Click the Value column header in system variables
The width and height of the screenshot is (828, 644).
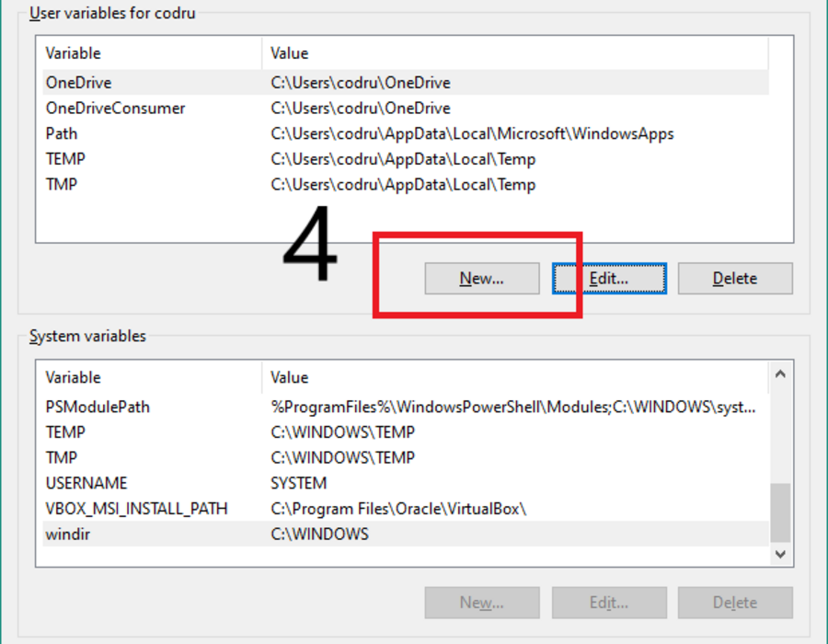click(x=515, y=377)
